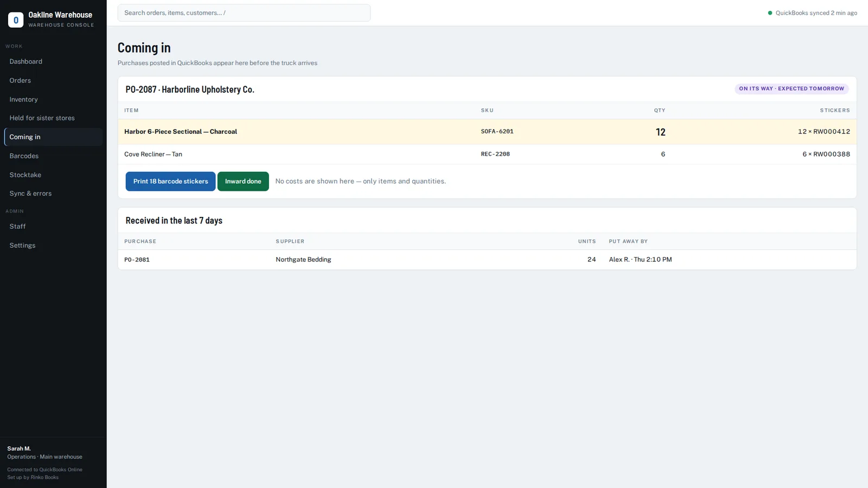Click Alex R. · Thu 2:10 PM
Image resolution: width=868 pixels, height=488 pixels.
coord(640,260)
